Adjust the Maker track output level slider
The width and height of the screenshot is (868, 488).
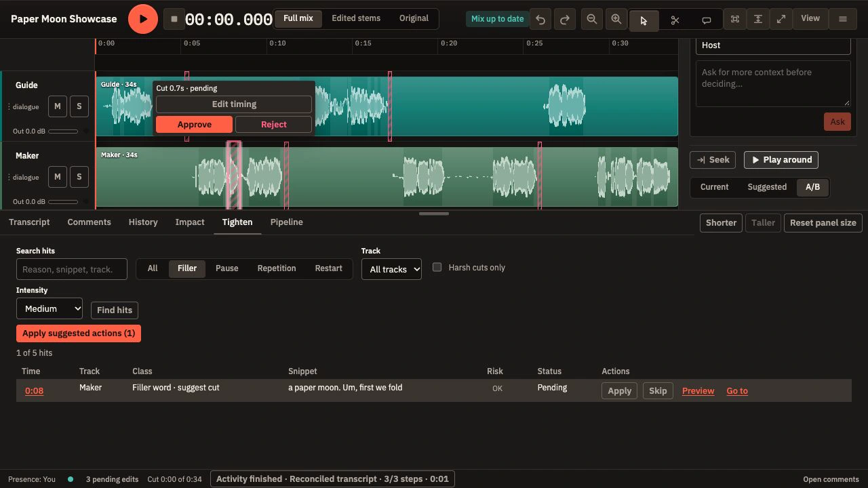(x=63, y=202)
